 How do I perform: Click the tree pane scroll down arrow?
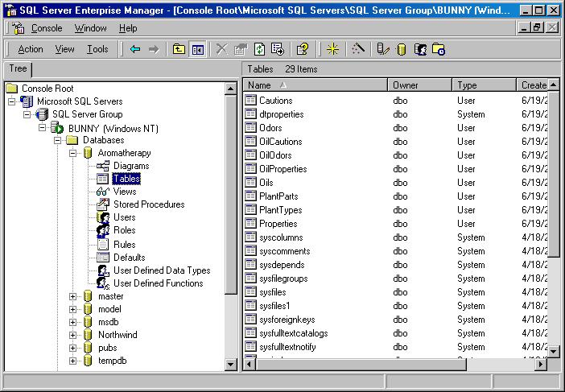coord(231,365)
